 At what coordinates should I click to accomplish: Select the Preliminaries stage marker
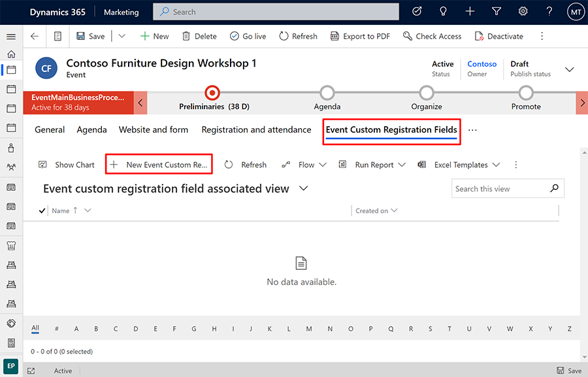pos(212,93)
